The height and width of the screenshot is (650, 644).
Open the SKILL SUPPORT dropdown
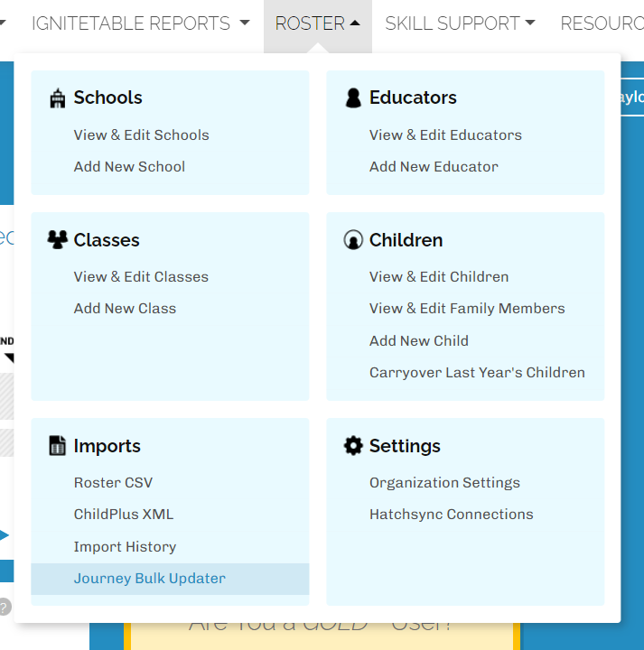[459, 23]
